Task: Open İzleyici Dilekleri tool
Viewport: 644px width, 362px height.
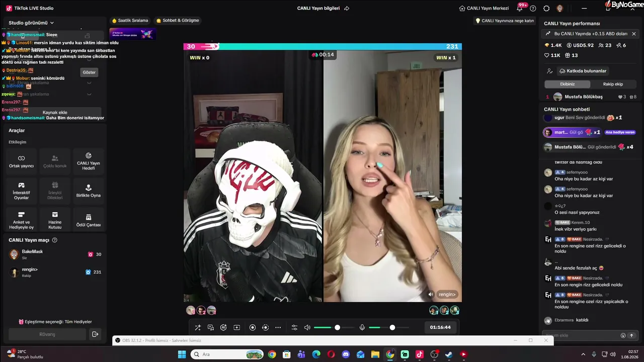Action: click(55, 191)
